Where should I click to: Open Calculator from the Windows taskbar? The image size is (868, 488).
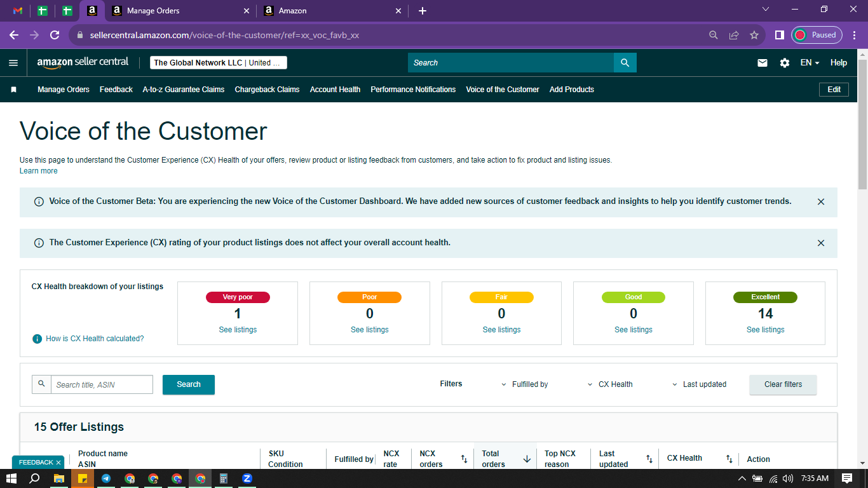224,478
